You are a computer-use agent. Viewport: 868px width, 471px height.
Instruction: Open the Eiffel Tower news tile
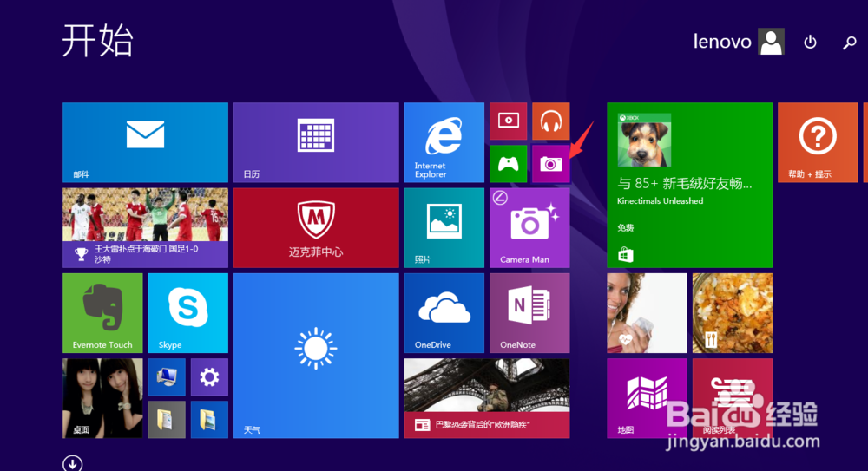pos(487,398)
